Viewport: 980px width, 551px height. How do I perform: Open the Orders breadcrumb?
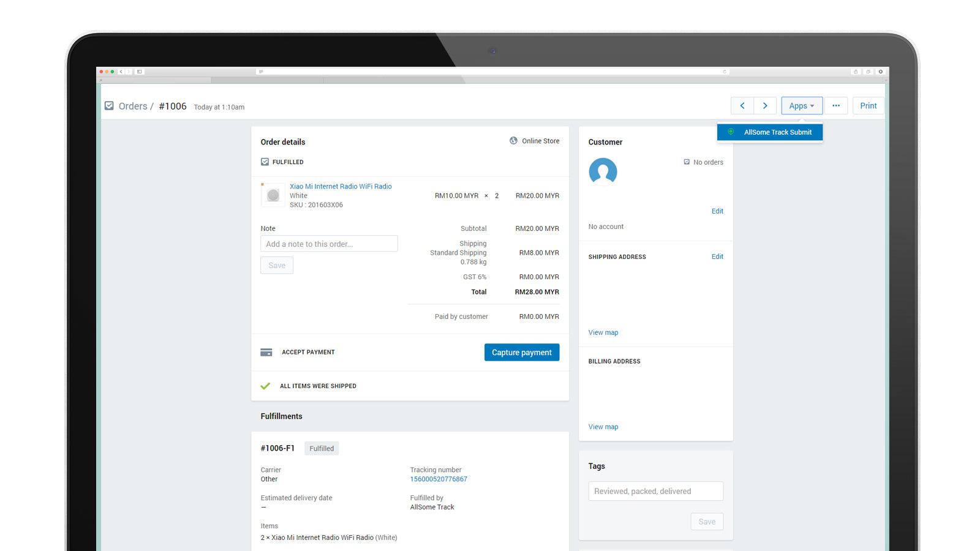[132, 105]
